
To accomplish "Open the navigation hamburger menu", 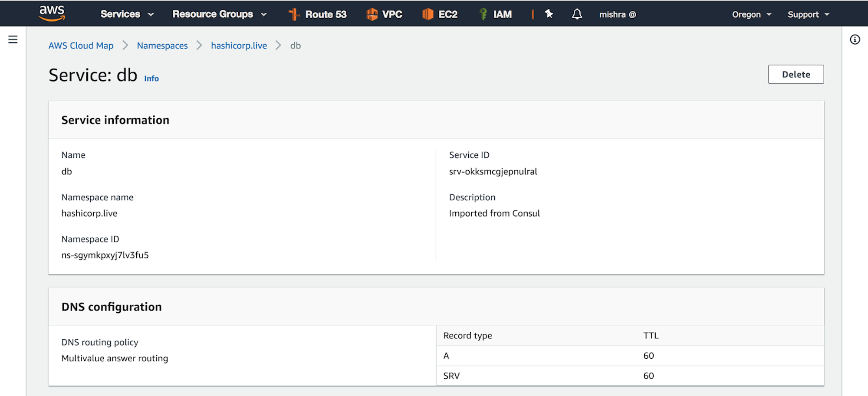I will click(13, 39).
